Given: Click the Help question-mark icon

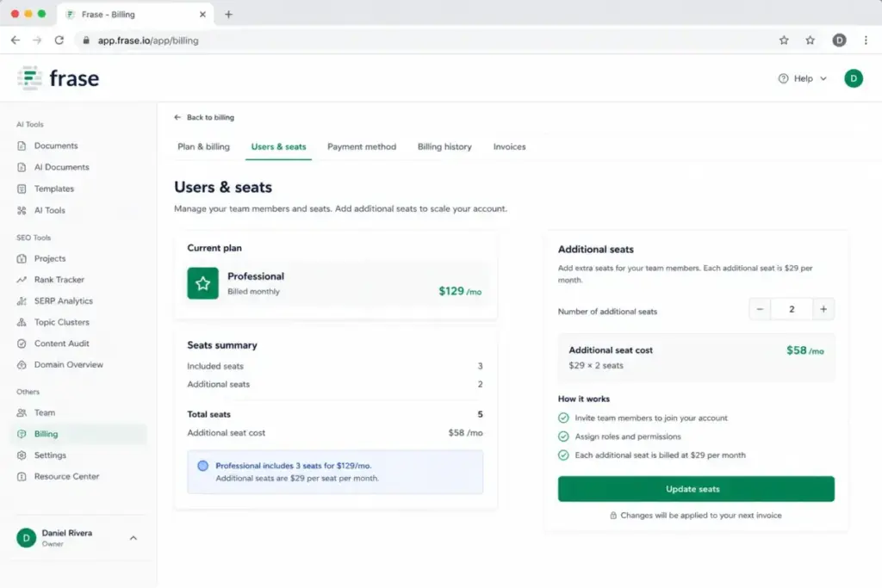Looking at the screenshot, I should coord(783,78).
